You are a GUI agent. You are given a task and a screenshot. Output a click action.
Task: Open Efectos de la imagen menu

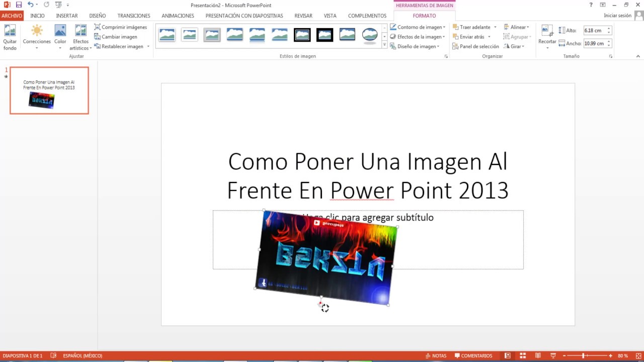click(418, 37)
